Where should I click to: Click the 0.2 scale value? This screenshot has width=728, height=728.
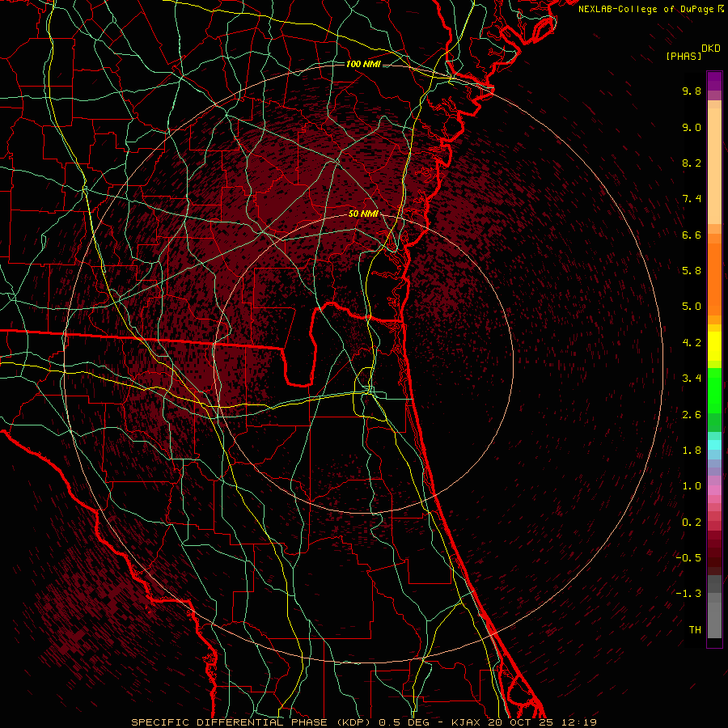click(x=692, y=523)
